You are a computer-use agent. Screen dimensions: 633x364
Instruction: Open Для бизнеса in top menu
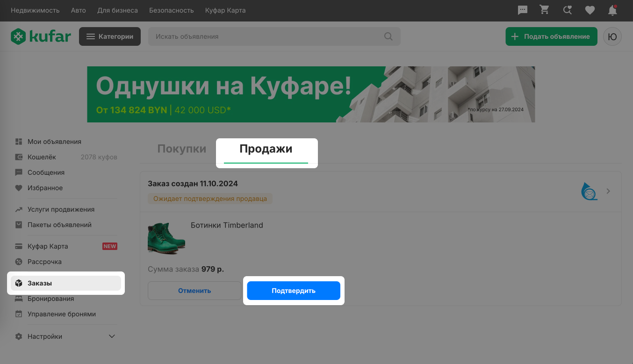(117, 10)
